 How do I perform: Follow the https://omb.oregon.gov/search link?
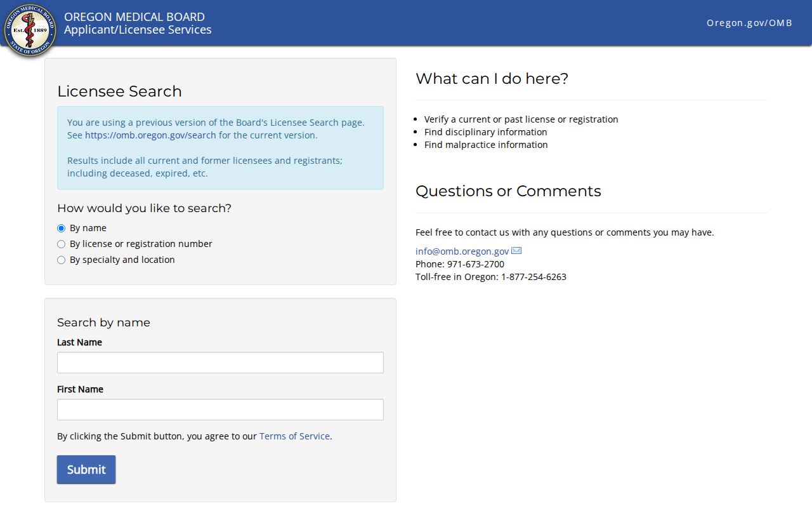[x=150, y=135]
